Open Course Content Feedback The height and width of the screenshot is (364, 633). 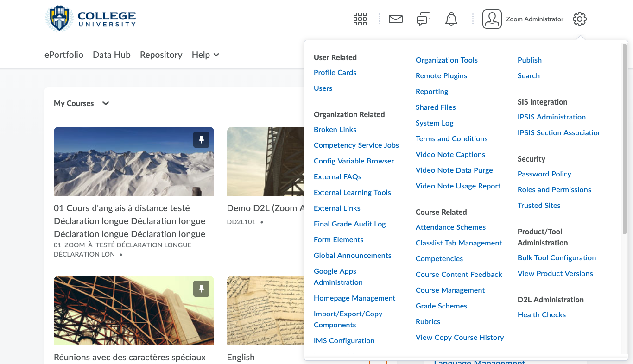(459, 275)
